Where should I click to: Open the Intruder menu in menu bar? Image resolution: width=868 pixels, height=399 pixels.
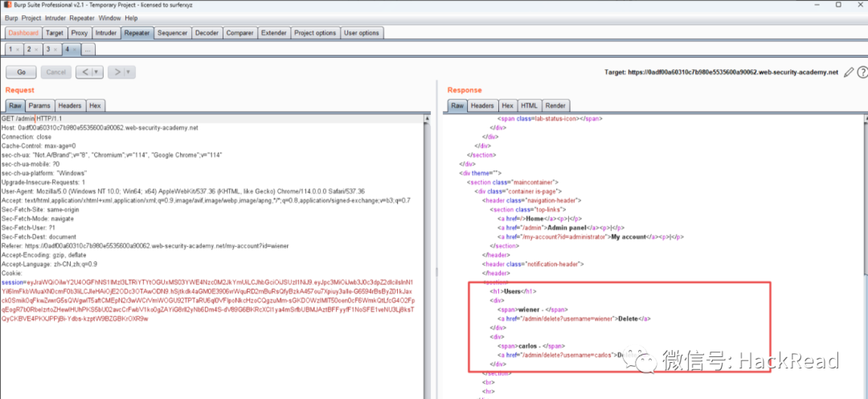[x=56, y=19]
